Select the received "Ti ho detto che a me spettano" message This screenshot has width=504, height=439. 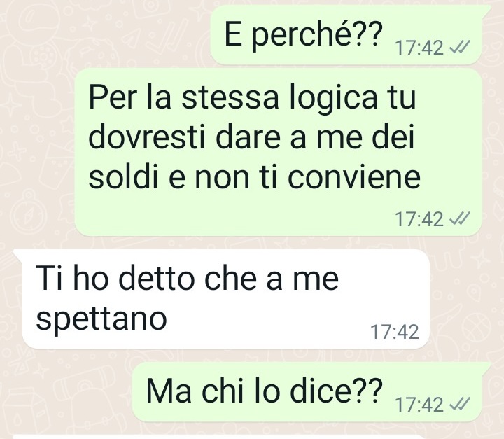(x=222, y=299)
